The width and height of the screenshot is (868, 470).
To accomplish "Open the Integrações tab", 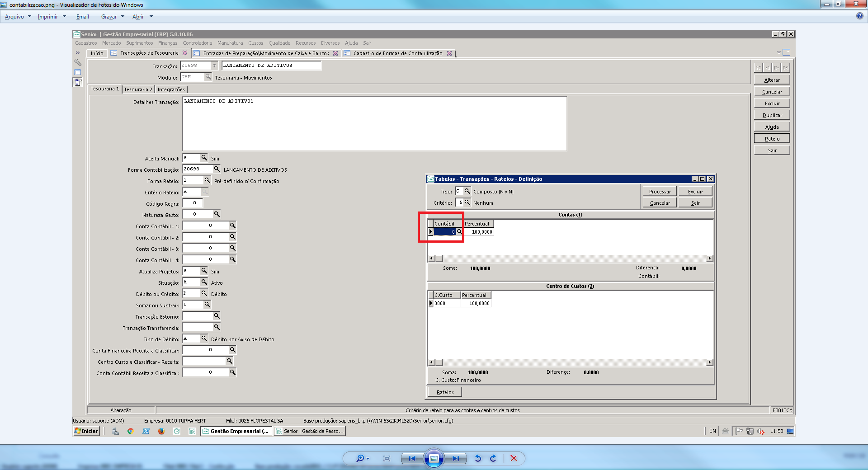I will pyautogui.click(x=171, y=89).
